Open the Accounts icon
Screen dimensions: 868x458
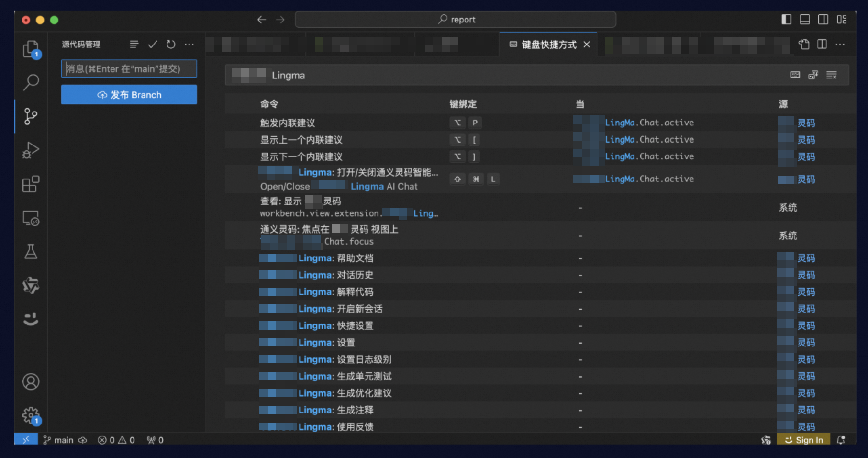[x=31, y=382]
